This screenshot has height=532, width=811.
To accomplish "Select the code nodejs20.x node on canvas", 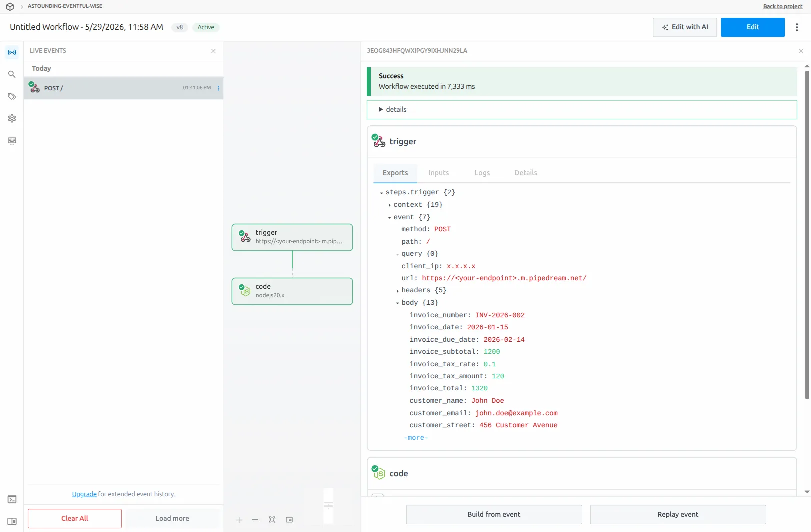I will click(x=292, y=291).
